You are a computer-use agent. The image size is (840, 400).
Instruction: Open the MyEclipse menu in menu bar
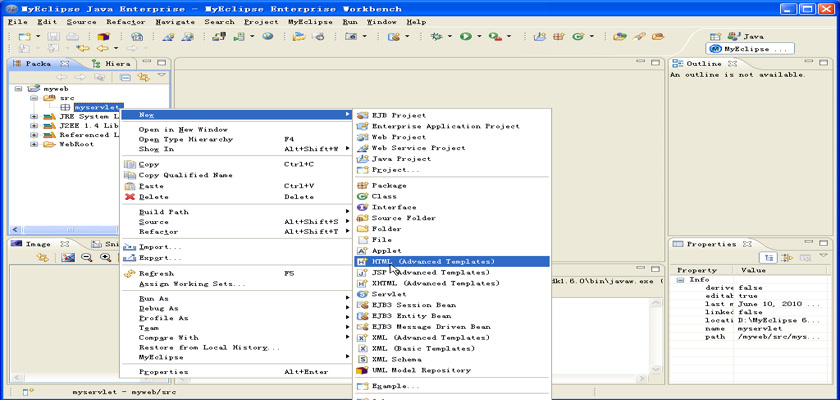point(310,22)
